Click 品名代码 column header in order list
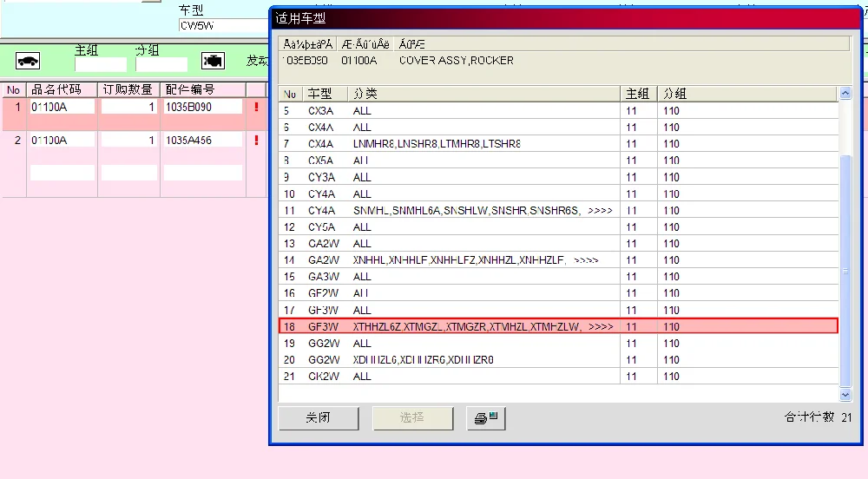Screen dimensions: 868x479 [62, 89]
